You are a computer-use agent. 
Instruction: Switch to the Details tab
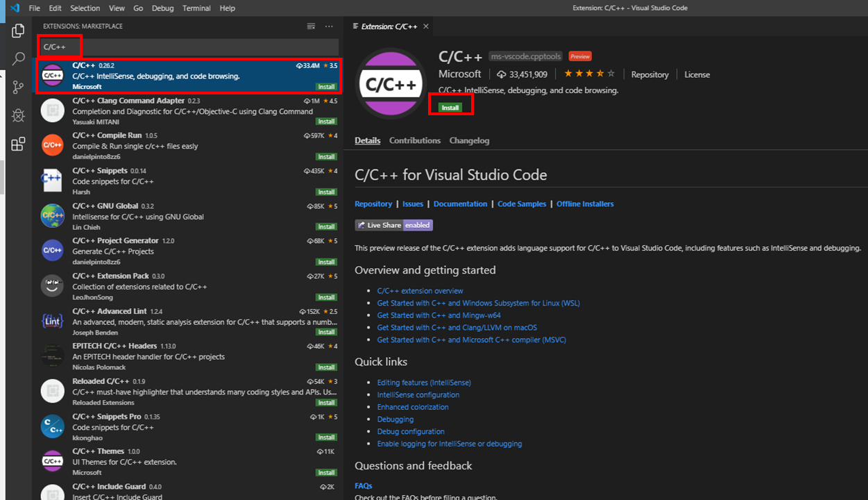(368, 140)
